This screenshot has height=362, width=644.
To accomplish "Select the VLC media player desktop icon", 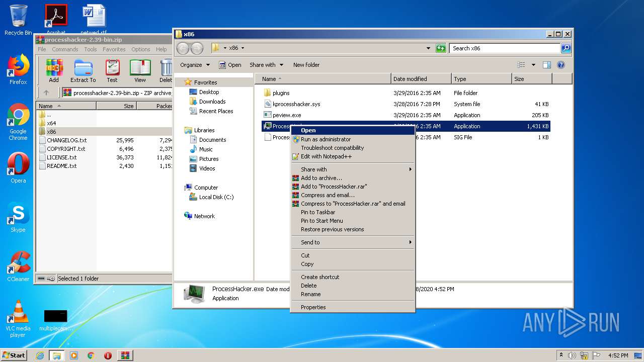I will pyautogui.click(x=18, y=319).
